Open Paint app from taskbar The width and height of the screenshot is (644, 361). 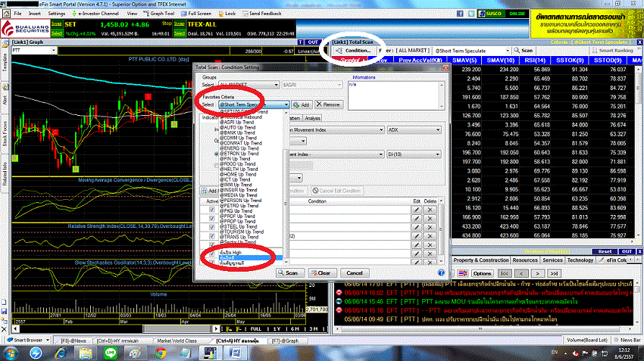click(135, 353)
